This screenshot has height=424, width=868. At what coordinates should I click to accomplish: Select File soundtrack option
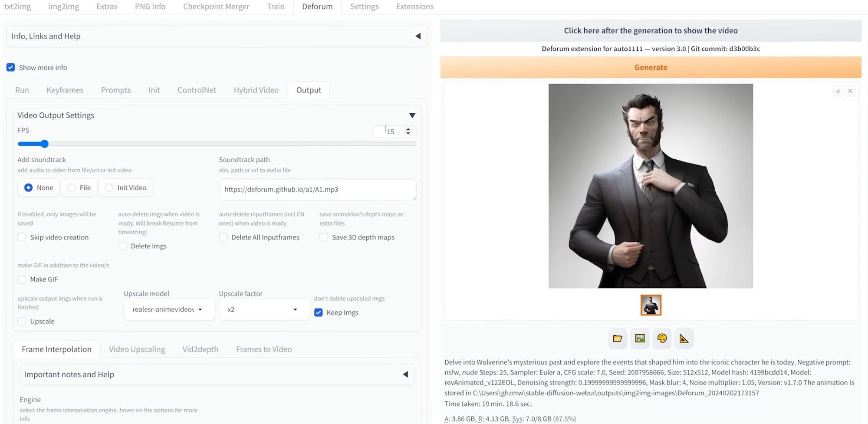pyautogui.click(x=79, y=187)
